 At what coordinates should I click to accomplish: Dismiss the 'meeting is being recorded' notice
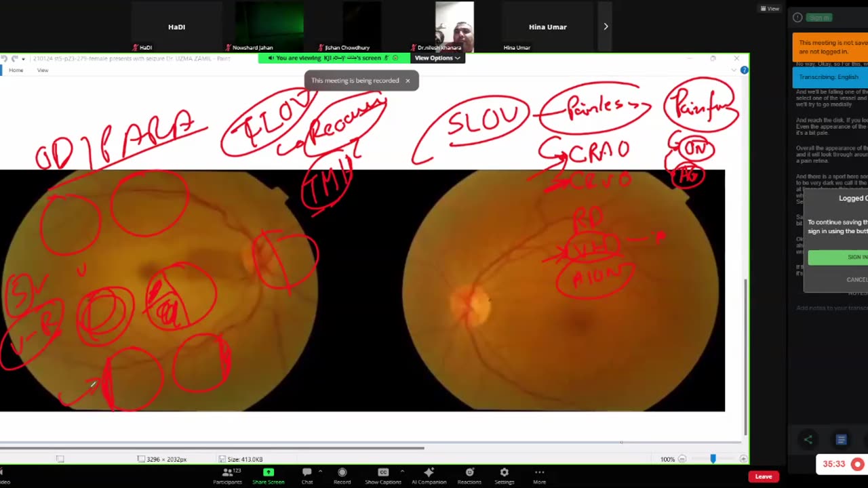[408, 81]
